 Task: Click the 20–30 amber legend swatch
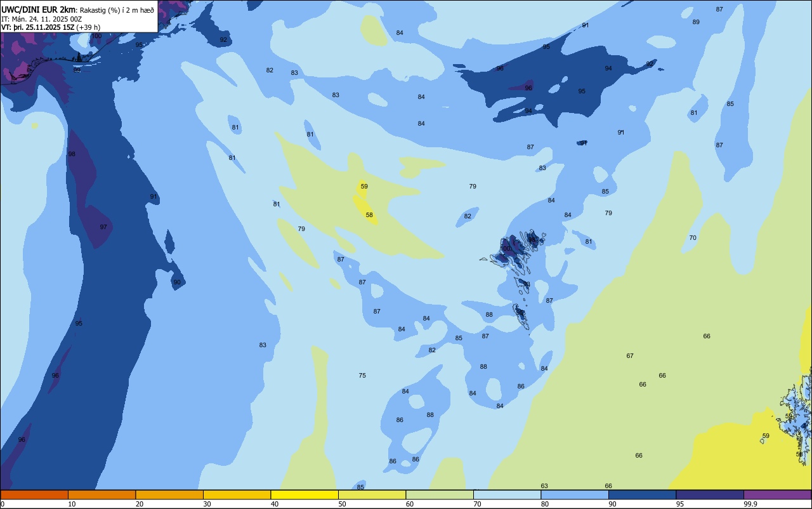[169, 494]
